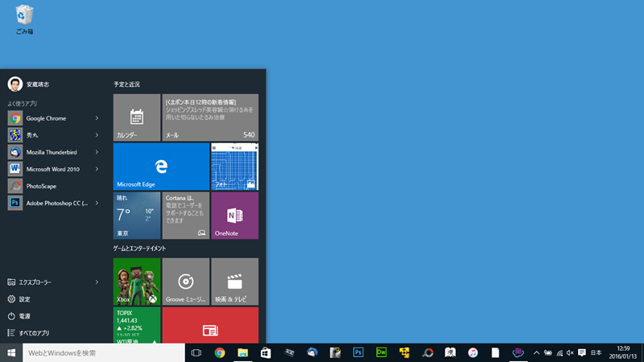Open the Windows Store taskbar icon
Viewport: 644px width, 362px height.
[265, 352]
